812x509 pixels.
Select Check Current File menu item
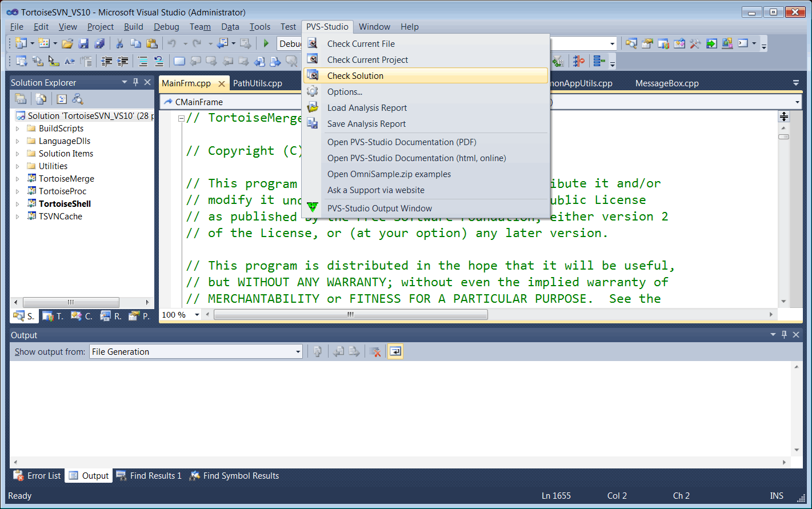point(426,44)
